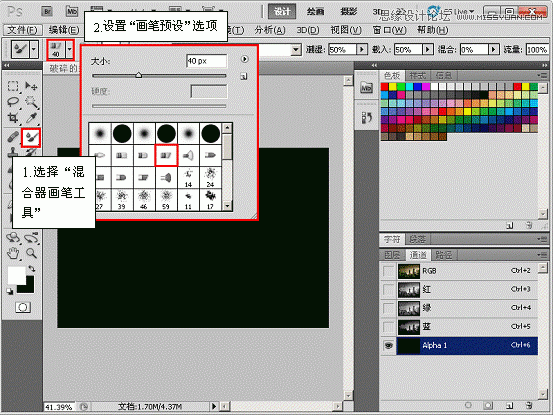Image resolution: width=553 pixels, height=415 pixels.
Task: Toggle visibility of 红 channel
Action: coord(389,289)
